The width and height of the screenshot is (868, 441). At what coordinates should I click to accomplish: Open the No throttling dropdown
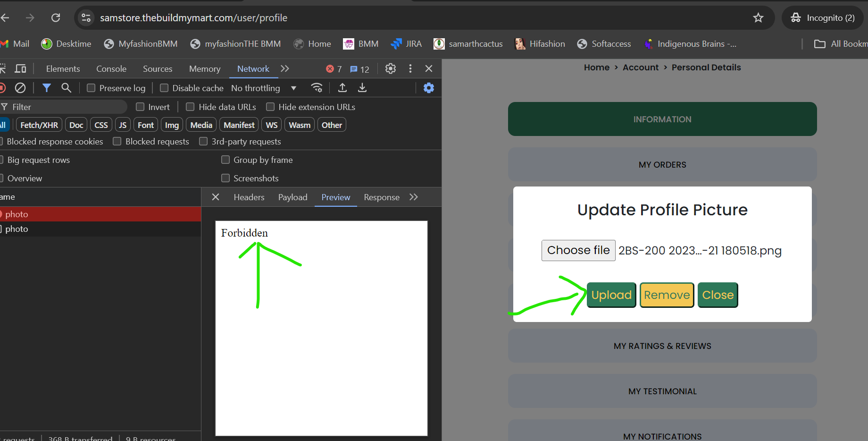tap(264, 88)
